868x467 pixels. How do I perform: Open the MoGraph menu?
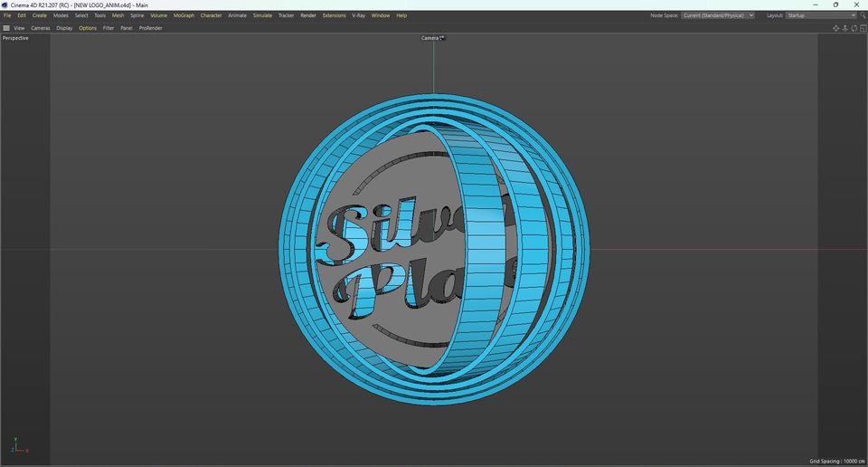(184, 15)
